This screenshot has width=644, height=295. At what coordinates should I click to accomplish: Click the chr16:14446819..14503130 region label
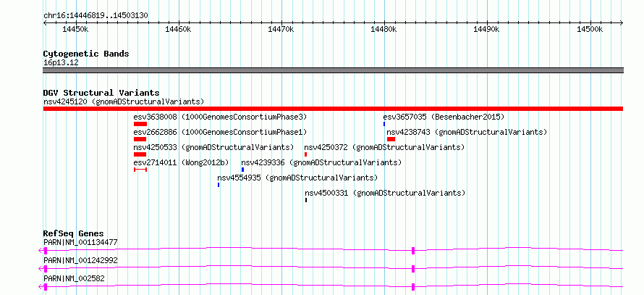click(x=96, y=16)
